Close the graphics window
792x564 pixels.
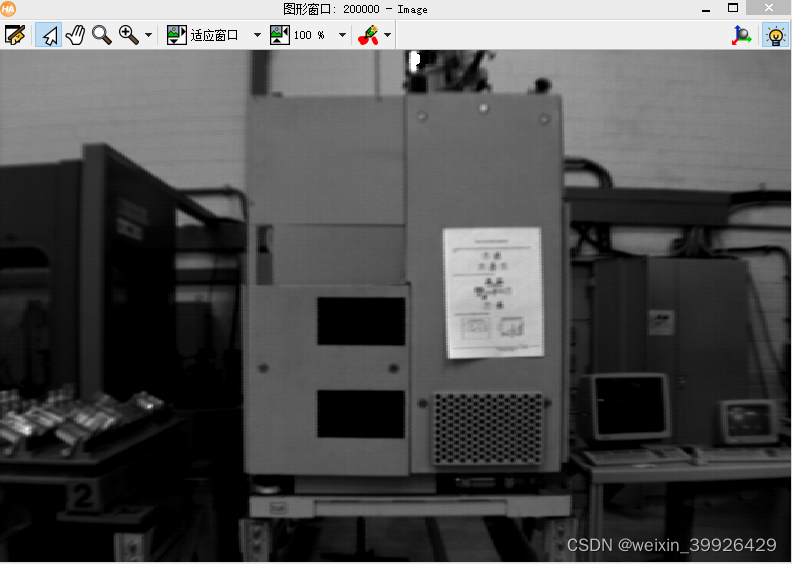tap(769, 8)
